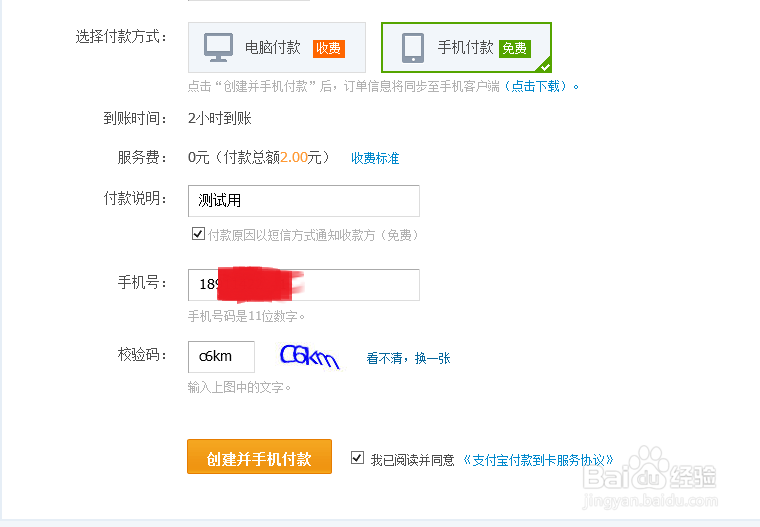Image resolution: width=760 pixels, height=527 pixels.
Task: Focus the 付款说明 input containing 测试用
Action: [304, 201]
